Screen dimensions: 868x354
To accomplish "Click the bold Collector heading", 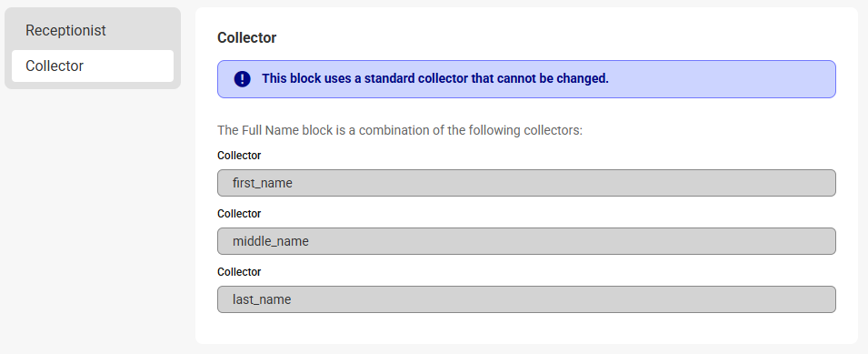I will 247,37.
